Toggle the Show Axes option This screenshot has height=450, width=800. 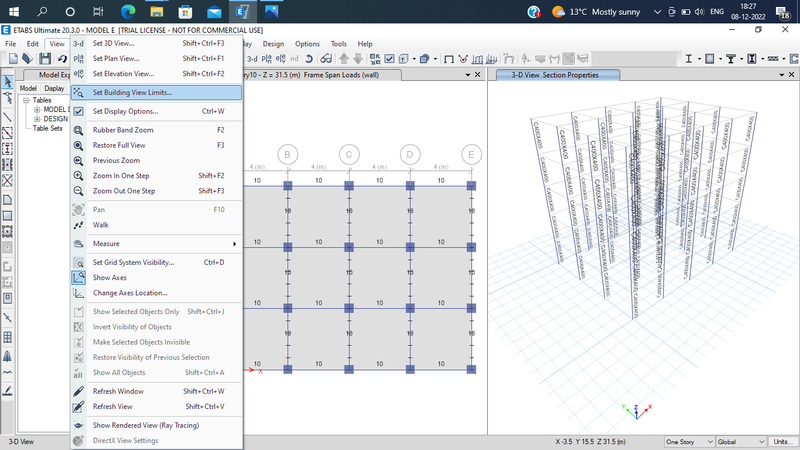(157, 278)
